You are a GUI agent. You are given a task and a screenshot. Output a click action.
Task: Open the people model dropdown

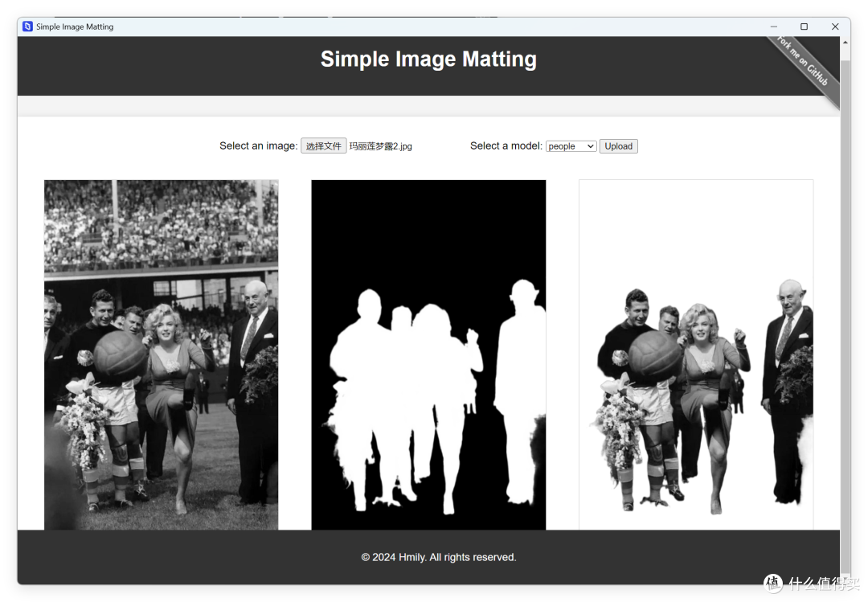(x=571, y=146)
